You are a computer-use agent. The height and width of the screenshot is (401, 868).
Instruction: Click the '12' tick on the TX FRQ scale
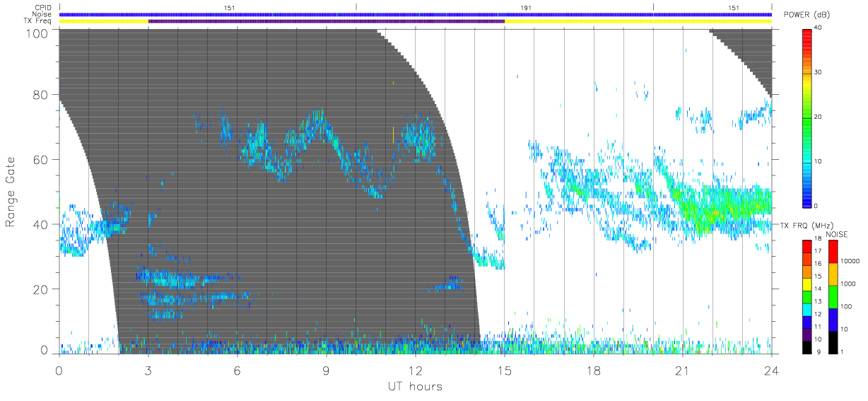(x=818, y=314)
